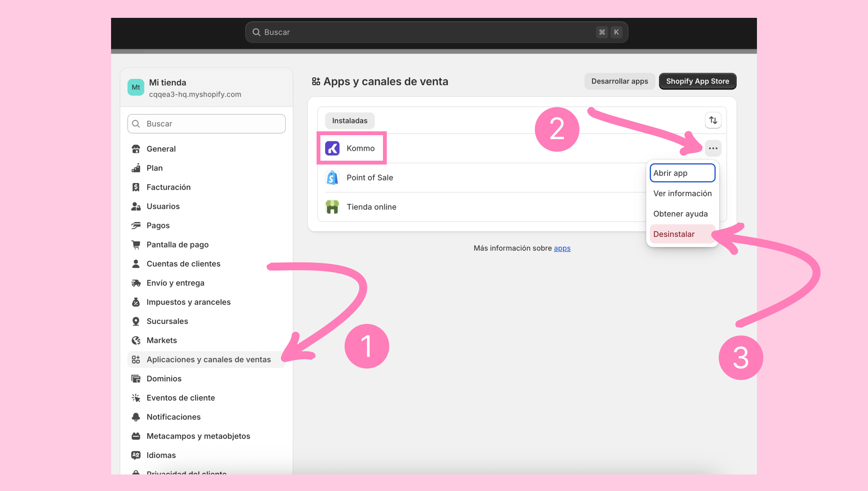This screenshot has height=491, width=868.
Task: Click the Pantalla de pago cart icon
Action: pos(136,245)
